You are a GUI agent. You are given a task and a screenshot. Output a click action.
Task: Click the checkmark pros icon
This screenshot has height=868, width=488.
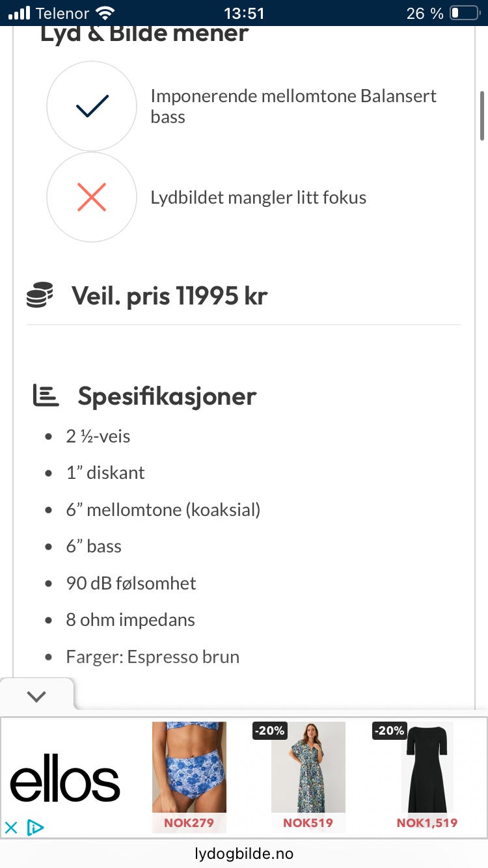coord(91,105)
